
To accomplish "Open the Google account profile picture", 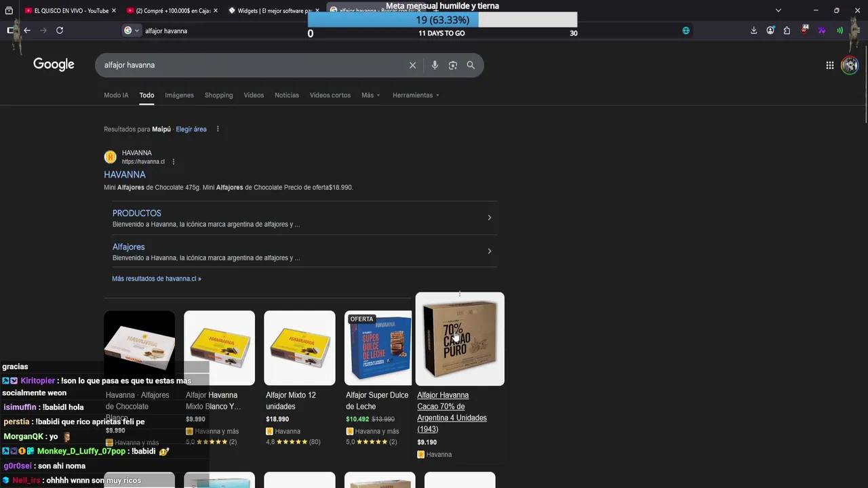I will click(850, 65).
